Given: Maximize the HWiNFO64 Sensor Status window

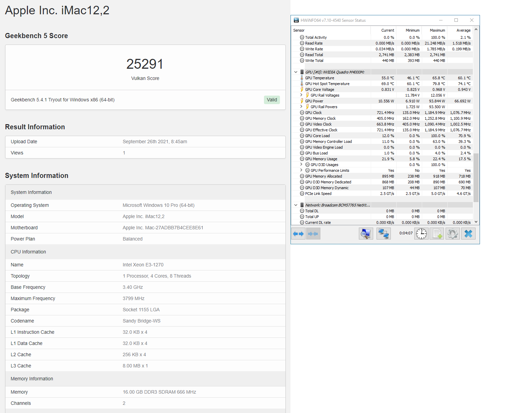Looking at the screenshot, I should 456,20.
